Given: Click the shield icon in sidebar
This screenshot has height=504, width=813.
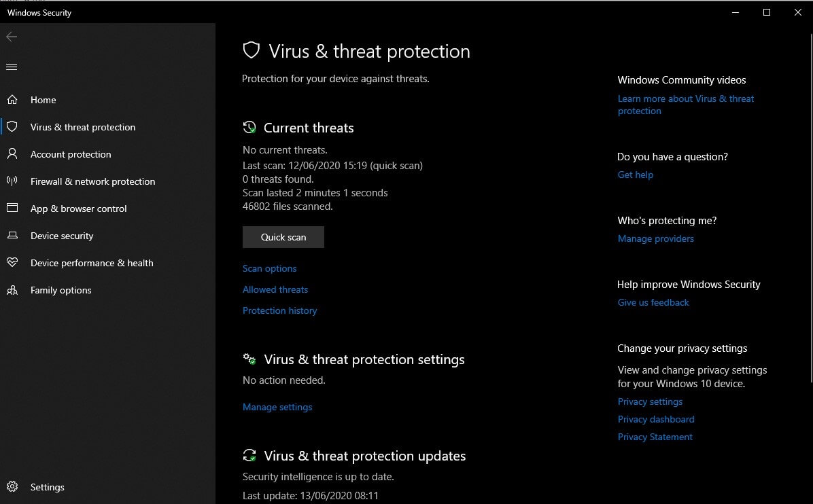Looking at the screenshot, I should (x=12, y=126).
